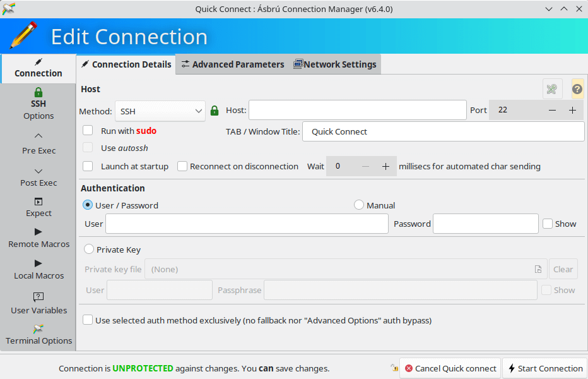
Task: Click the UNPROTECTED status text
Action: pos(143,368)
